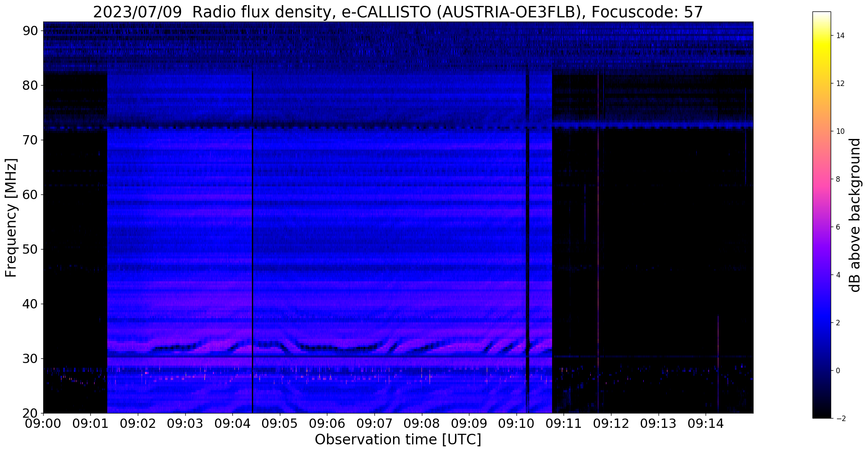
Task: Click the 09:06 time tick label
Action: coord(327,424)
